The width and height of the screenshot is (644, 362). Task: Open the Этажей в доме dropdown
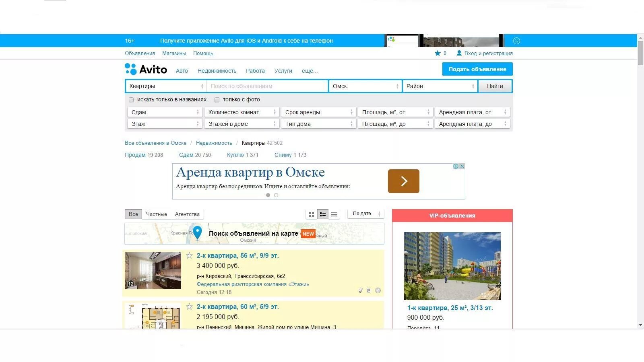point(242,124)
